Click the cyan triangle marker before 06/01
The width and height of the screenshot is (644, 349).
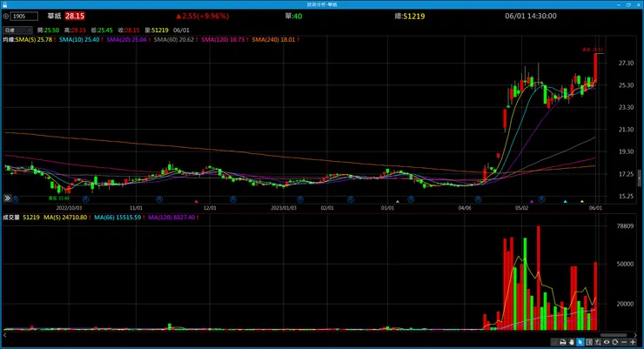coord(565,202)
